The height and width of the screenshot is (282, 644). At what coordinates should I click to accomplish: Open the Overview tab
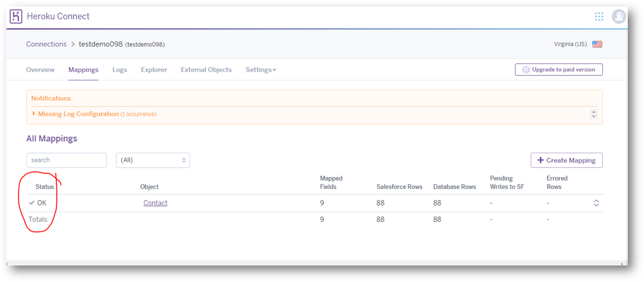tap(40, 70)
